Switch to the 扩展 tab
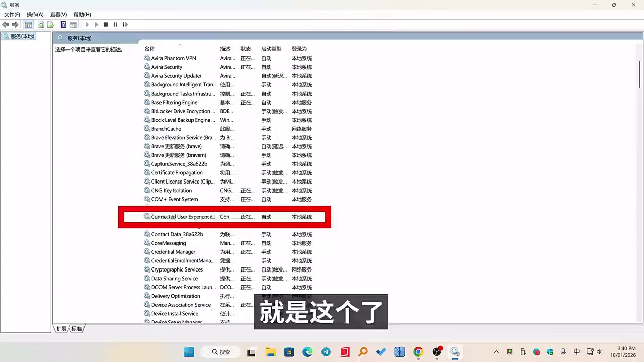This screenshot has width=644, height=362. point(61,329)
